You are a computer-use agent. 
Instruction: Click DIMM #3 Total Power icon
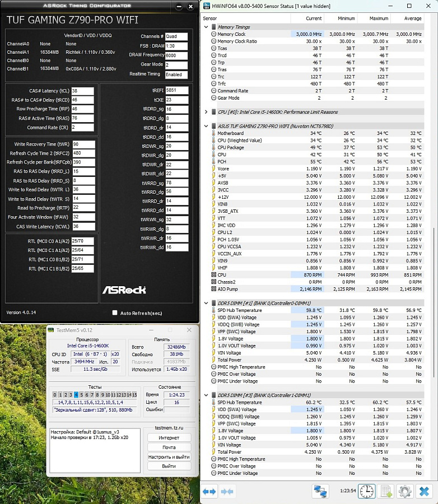[x=213, y=452]
